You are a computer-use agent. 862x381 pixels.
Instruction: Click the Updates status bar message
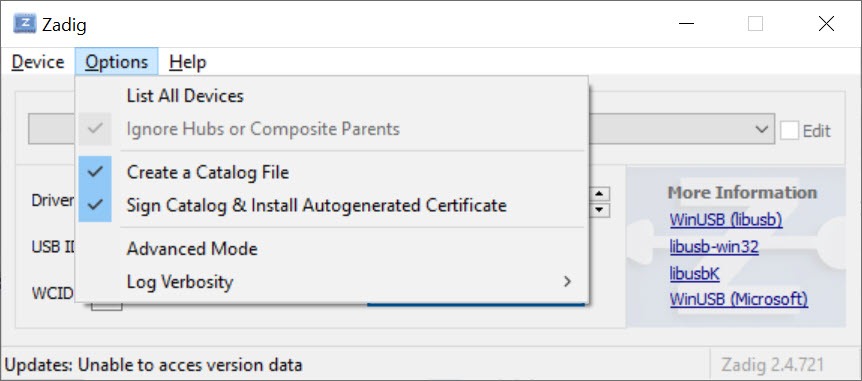coord(153,365)
